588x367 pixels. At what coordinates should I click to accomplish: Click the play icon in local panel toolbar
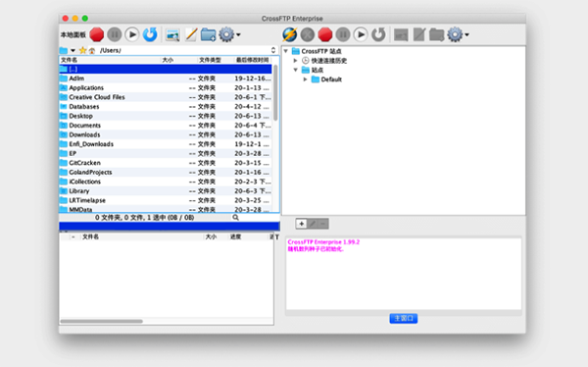pos(132,34)
